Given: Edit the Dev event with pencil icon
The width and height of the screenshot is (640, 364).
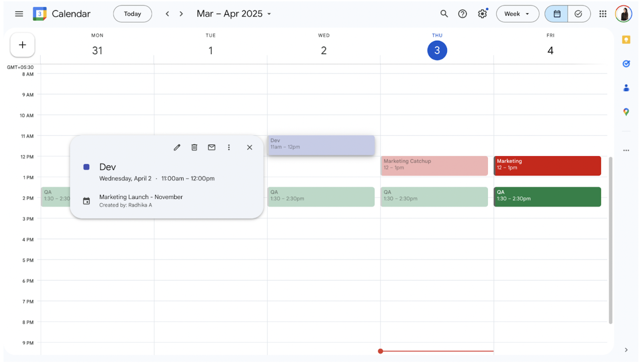Looking at the screenshot, I should (x=177, y=147).
